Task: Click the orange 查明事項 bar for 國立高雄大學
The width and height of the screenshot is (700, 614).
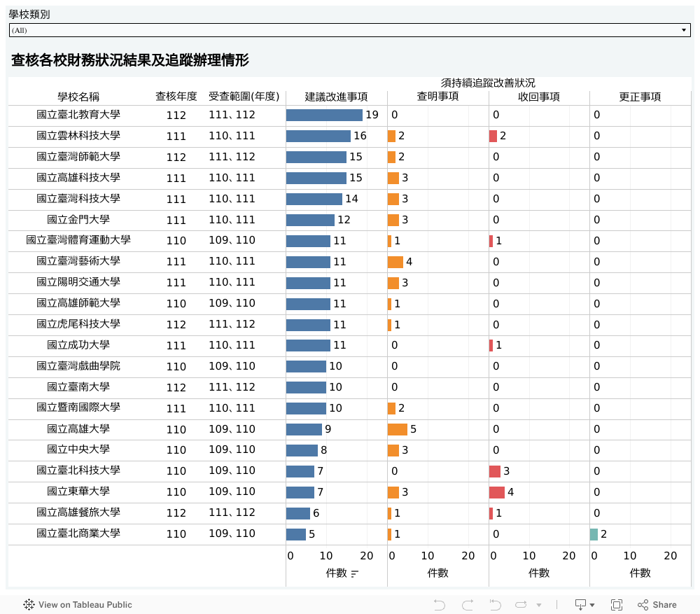Action: [x=398, y=429]
